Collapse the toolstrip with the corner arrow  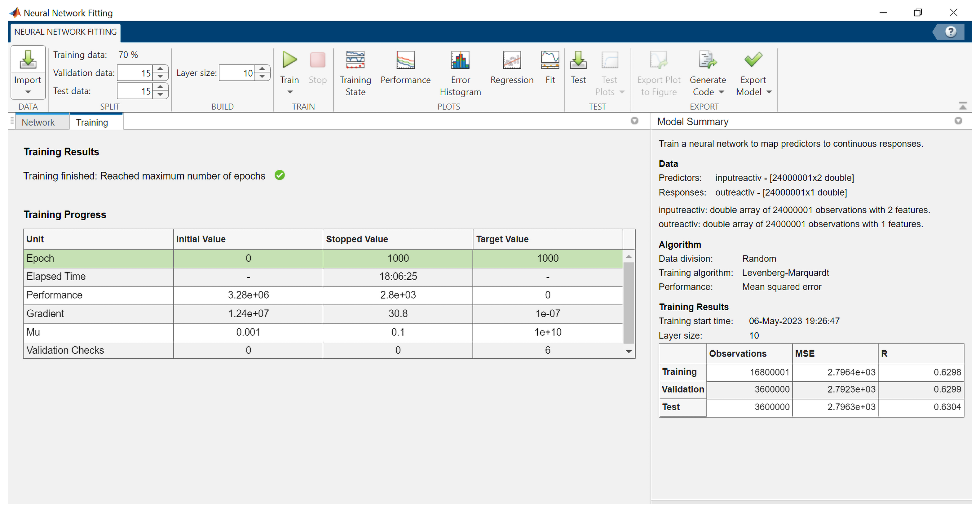tap(963, 106)
